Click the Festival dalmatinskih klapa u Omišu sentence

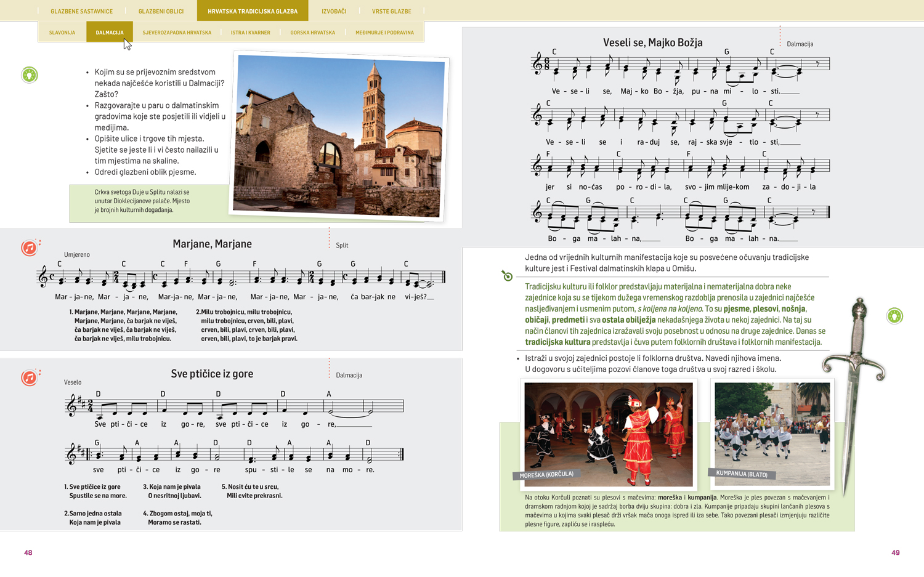[667, 263]
